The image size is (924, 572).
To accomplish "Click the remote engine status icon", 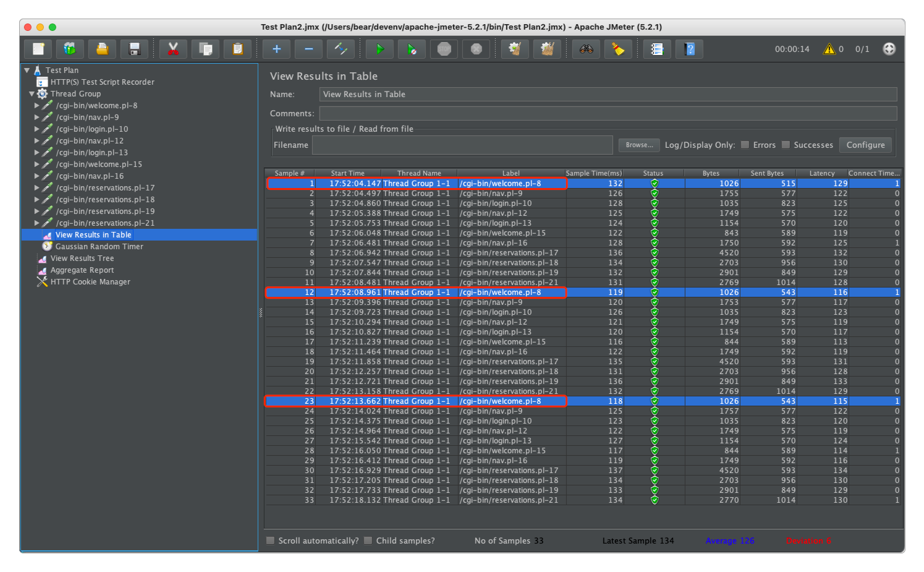I will (889, 49).
